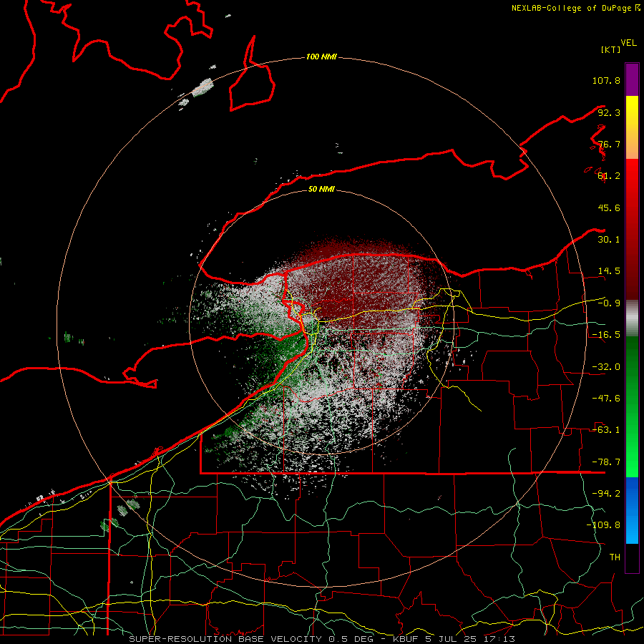
Task: Click the 50 NMI range ring label
Action: pos(321,189)
